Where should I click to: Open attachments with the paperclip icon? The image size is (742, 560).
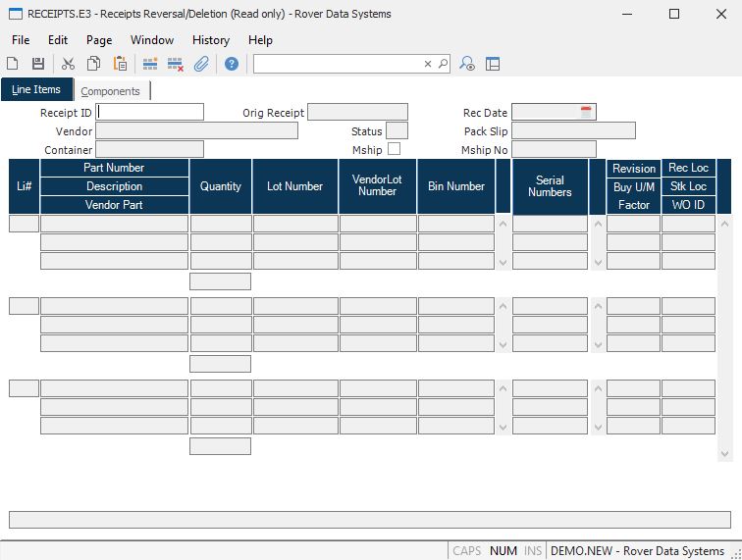click(x=201, y=64)
